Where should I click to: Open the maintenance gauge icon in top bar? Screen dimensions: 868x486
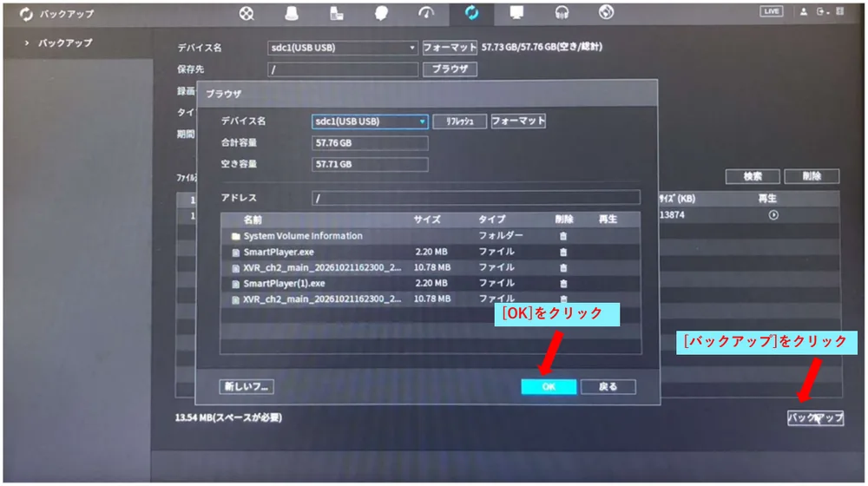(426, 13)
